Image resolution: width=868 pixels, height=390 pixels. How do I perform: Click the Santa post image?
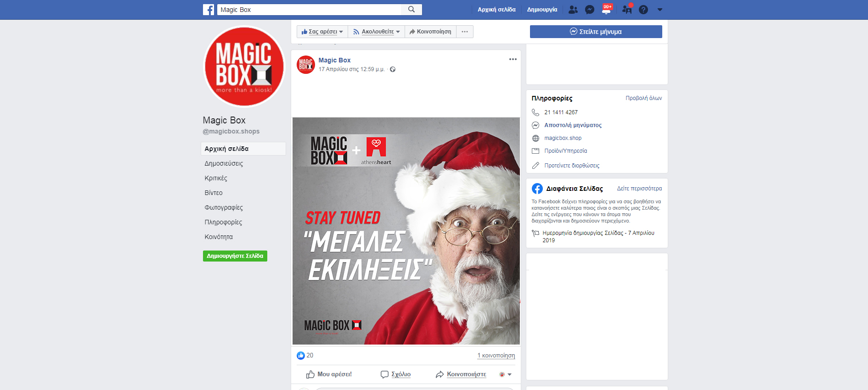(406, 231)
